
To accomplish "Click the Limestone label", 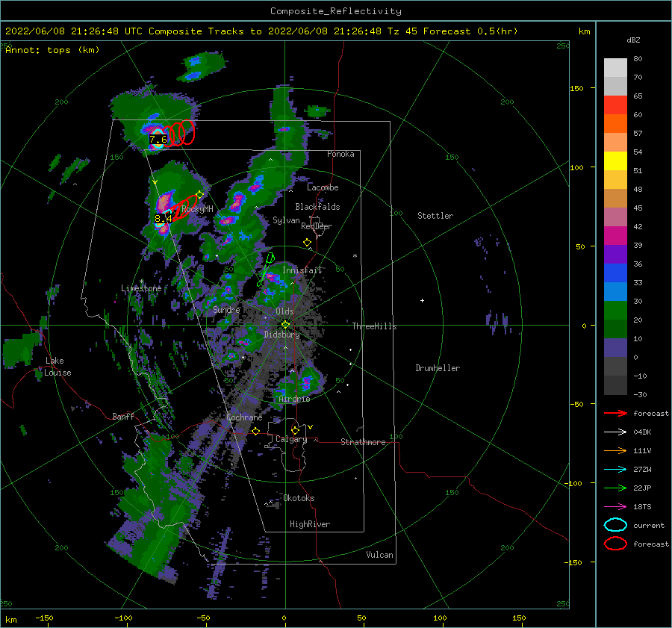I will pos(141,288).
